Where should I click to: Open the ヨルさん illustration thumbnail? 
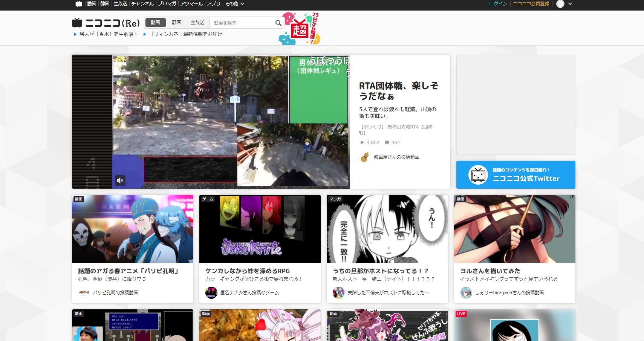pyautogui.click(x=515, y=229)
